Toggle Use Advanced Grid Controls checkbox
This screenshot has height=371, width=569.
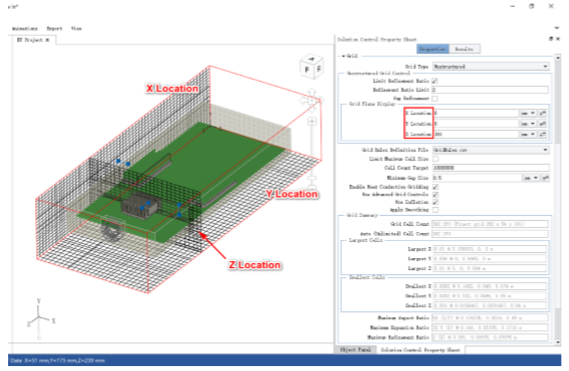click(435, 195)
